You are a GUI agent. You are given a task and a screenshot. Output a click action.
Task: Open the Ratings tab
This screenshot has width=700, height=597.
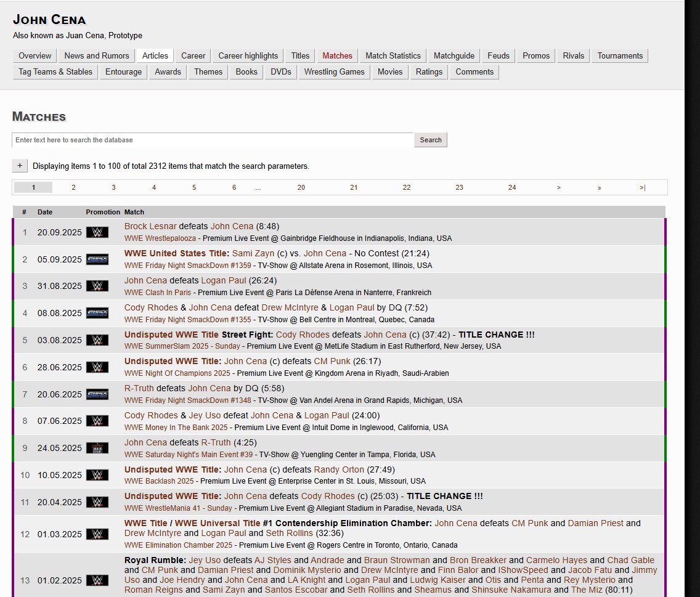429,72
